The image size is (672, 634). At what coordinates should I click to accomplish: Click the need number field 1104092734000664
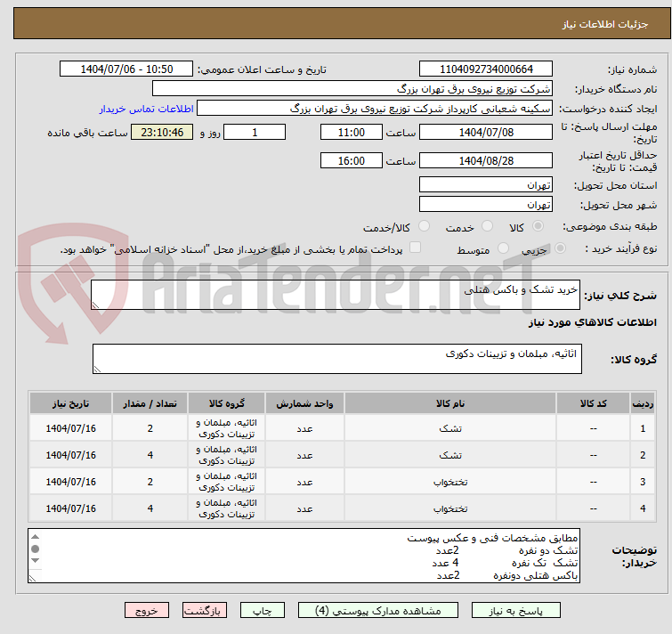tap(486, 69)
